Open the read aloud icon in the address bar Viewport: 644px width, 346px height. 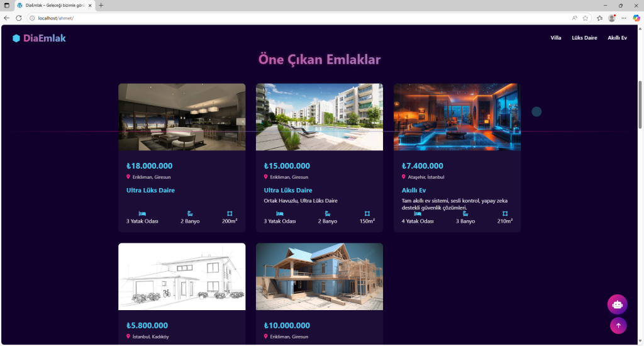click(x=574, y=18)
